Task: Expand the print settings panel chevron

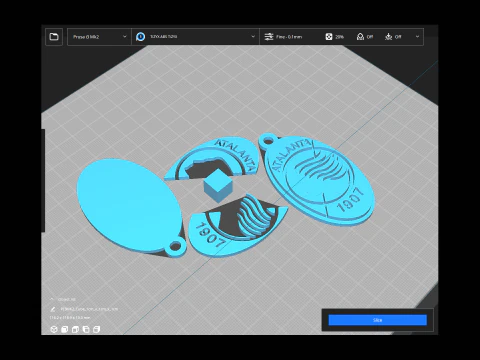Action: pos(417,37)
